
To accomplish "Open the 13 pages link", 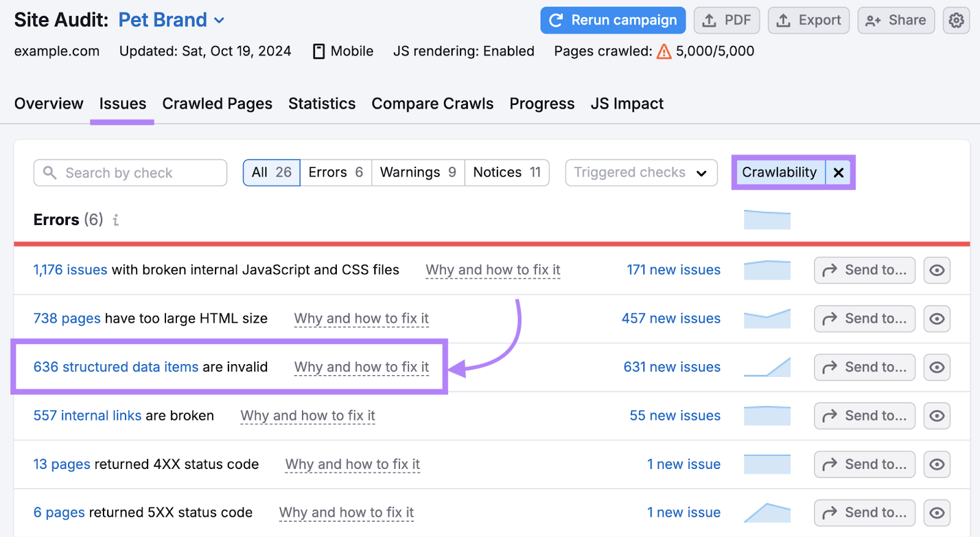I will pos(62,464).
